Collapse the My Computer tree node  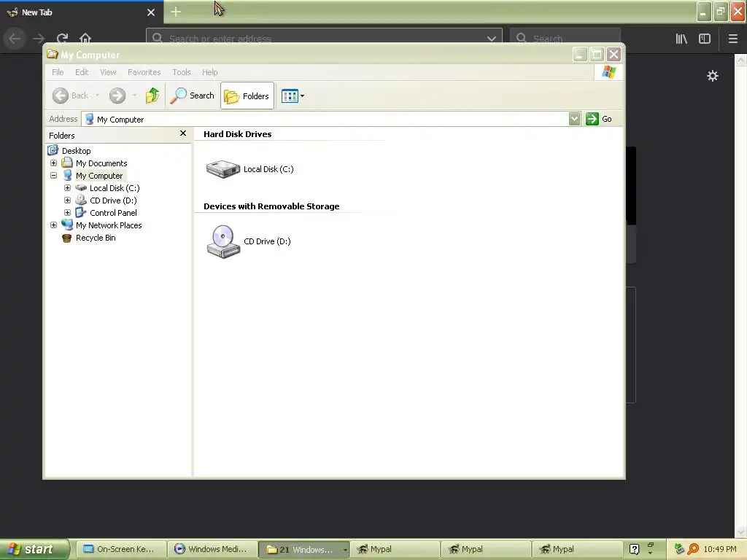click(x=53, y=175)
